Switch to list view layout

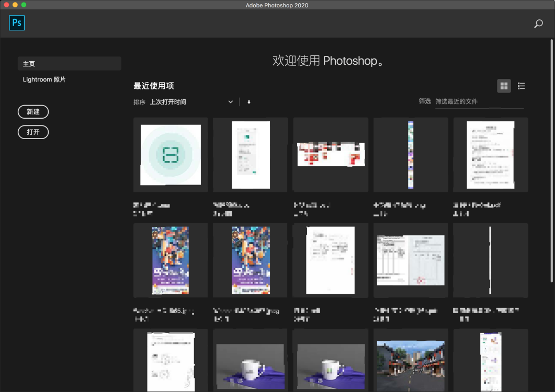pyautogui.click(x=521, y=86)
